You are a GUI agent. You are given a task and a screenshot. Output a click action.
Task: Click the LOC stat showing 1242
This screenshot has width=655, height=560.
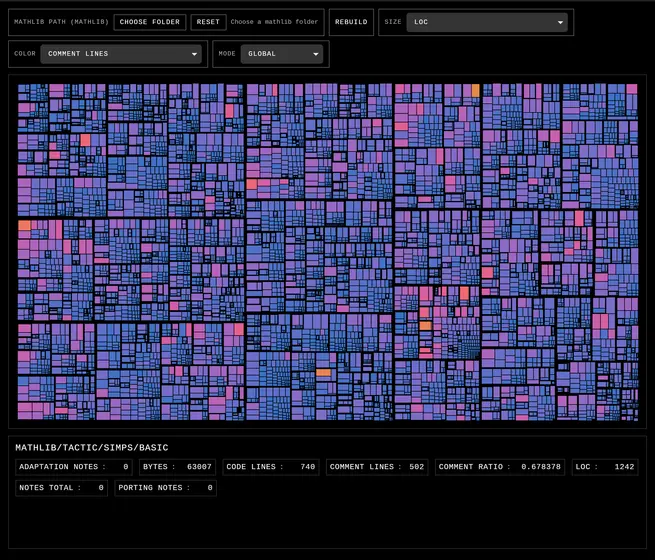click(x=605, y=467)
